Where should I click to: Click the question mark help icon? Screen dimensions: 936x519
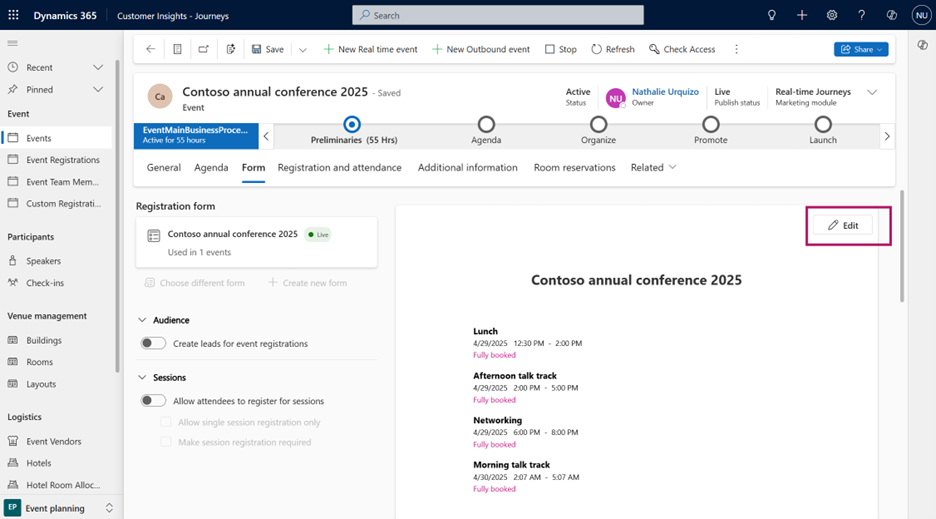coord(861,16)
